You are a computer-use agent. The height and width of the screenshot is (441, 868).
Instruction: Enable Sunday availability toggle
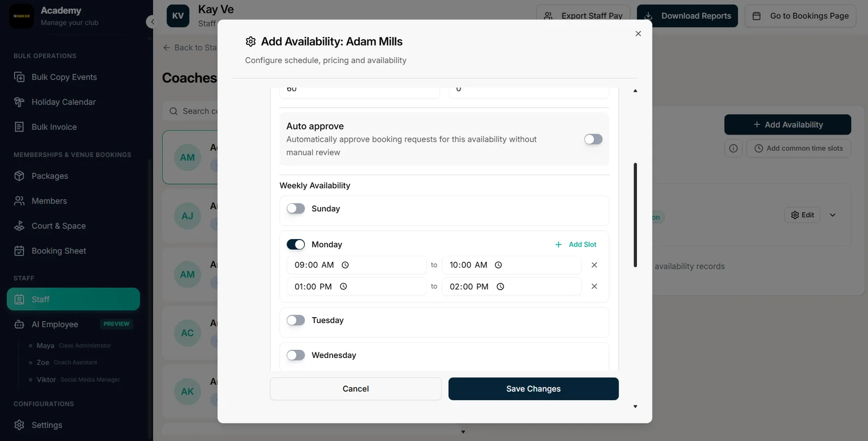point(296,209)
